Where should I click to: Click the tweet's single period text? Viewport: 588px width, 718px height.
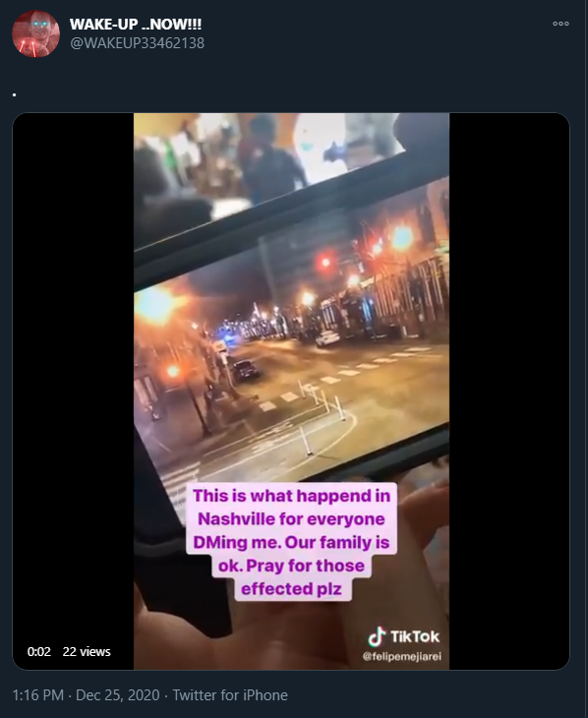15,94
